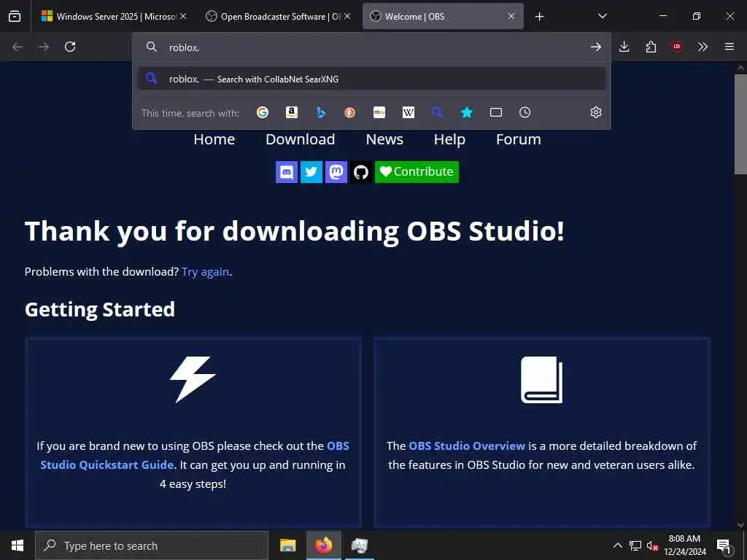
Task: Open the taskbar clock showing 8:08 AM
Action: coord(684,545)
